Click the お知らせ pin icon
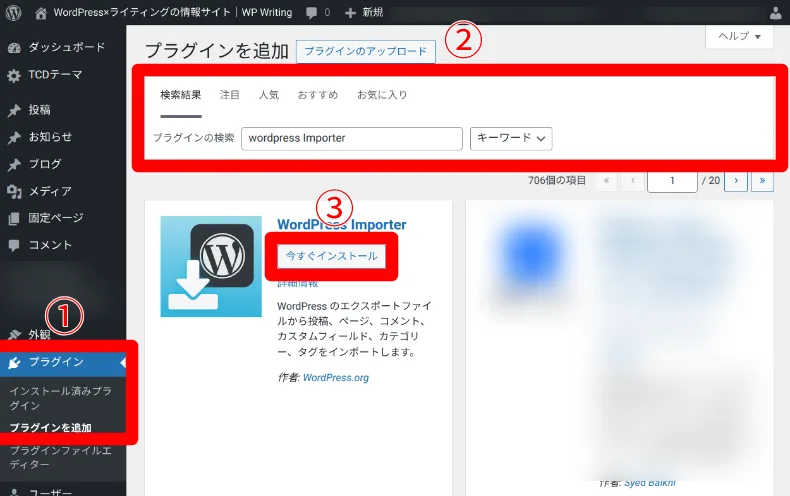This screenshot has height=496, width=790. click(14, 138)
